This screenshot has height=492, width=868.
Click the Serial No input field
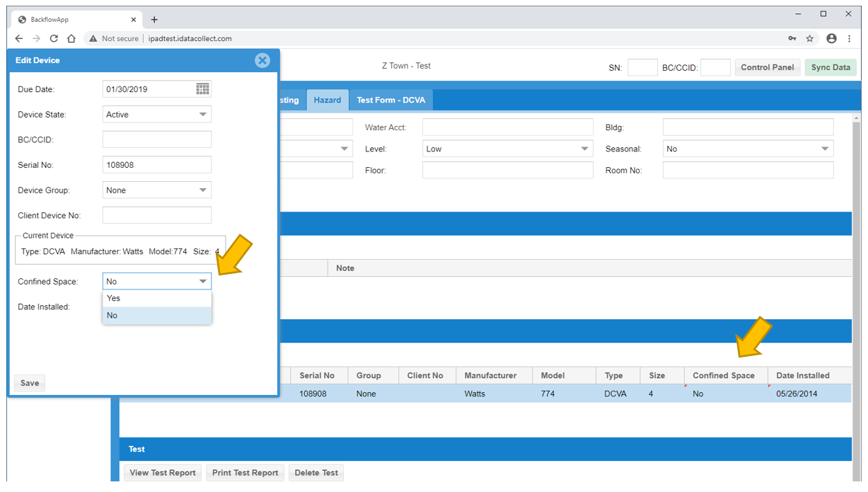click(157, 164)
